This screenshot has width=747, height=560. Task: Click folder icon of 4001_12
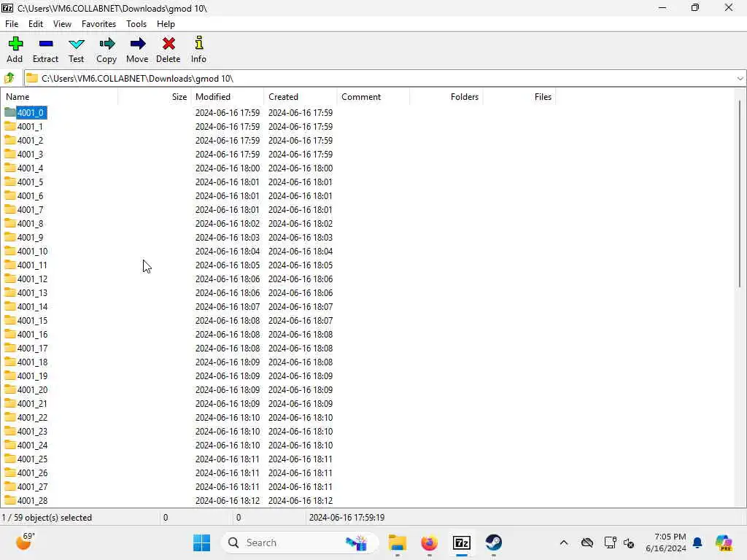pyautogui.click(x=10, y=279)
